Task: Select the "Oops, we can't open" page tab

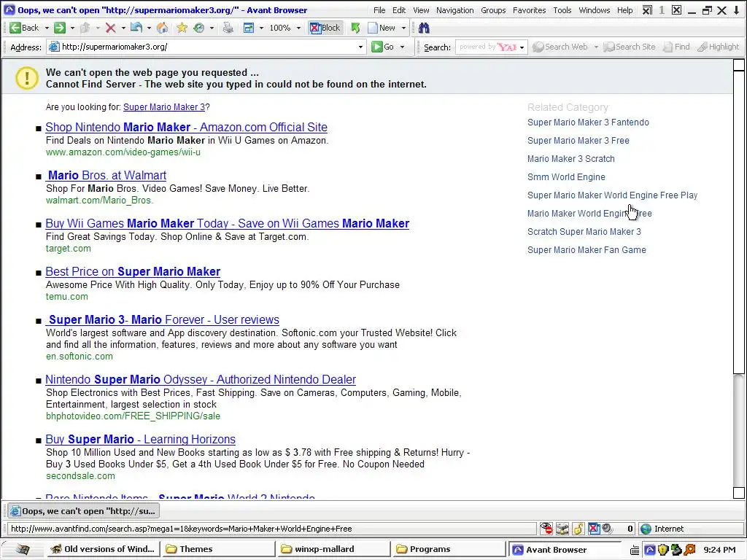Action: 83,511
